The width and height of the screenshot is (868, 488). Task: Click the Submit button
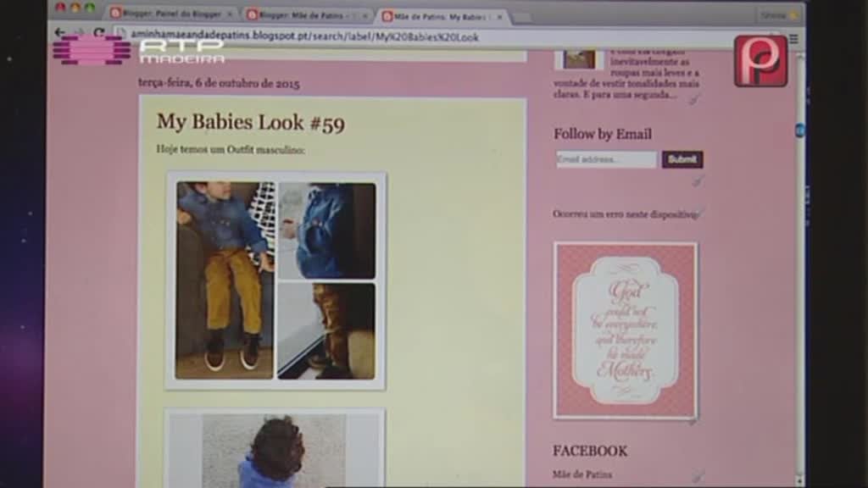click(x=682, y=159)
